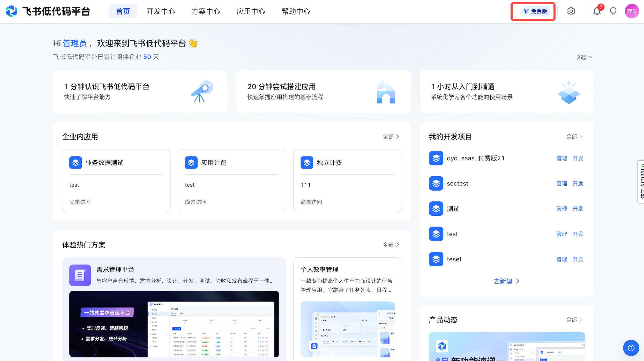Select the 首页 tab
This screenshot has height=361, width=644.
(123, 11)
